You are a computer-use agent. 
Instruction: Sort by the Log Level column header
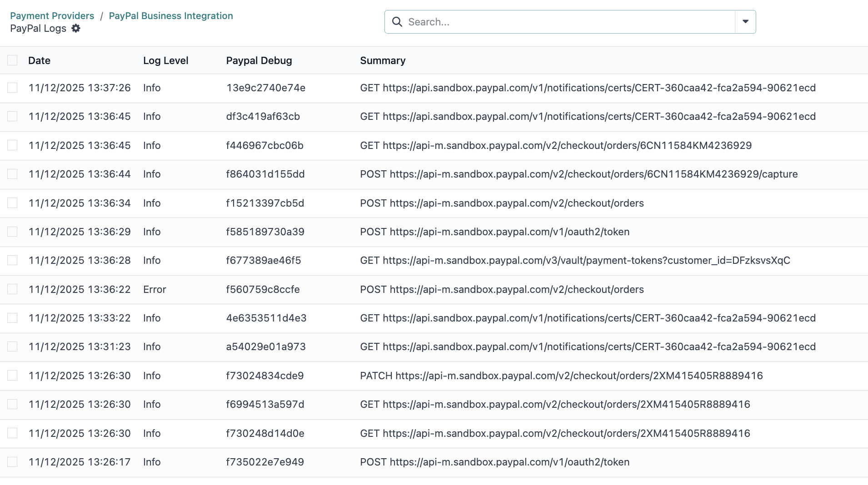click(x=165, y=60)
